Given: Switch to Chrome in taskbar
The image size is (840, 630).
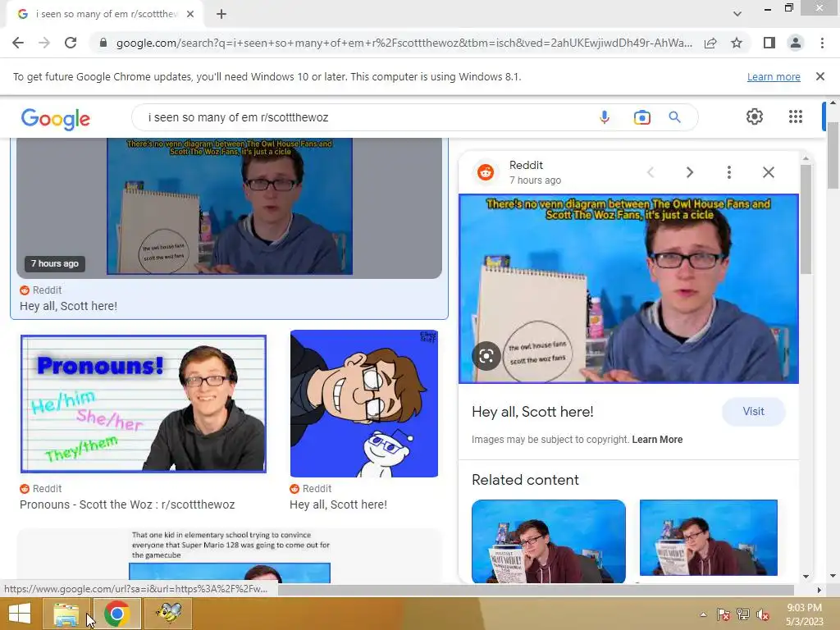Looking at the screenshot, I should [x=116, y=614].
